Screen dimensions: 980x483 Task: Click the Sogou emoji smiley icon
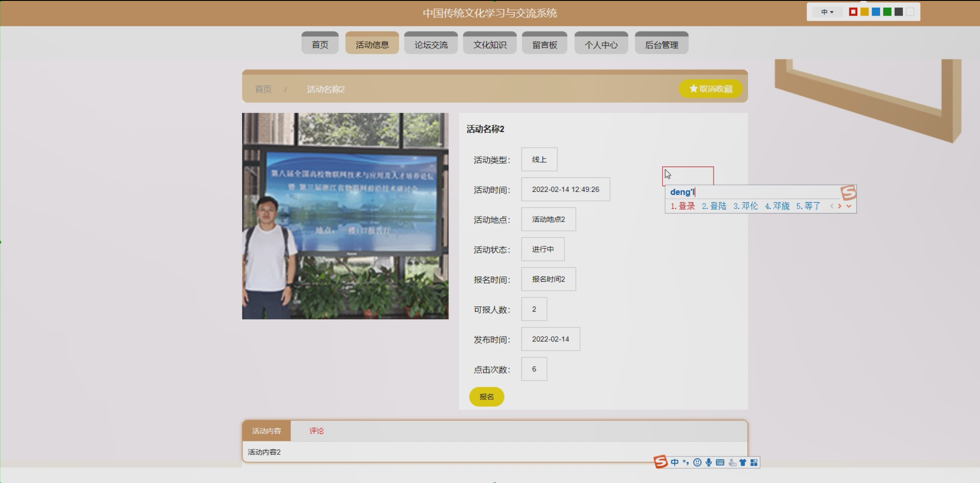pos(697,463)
